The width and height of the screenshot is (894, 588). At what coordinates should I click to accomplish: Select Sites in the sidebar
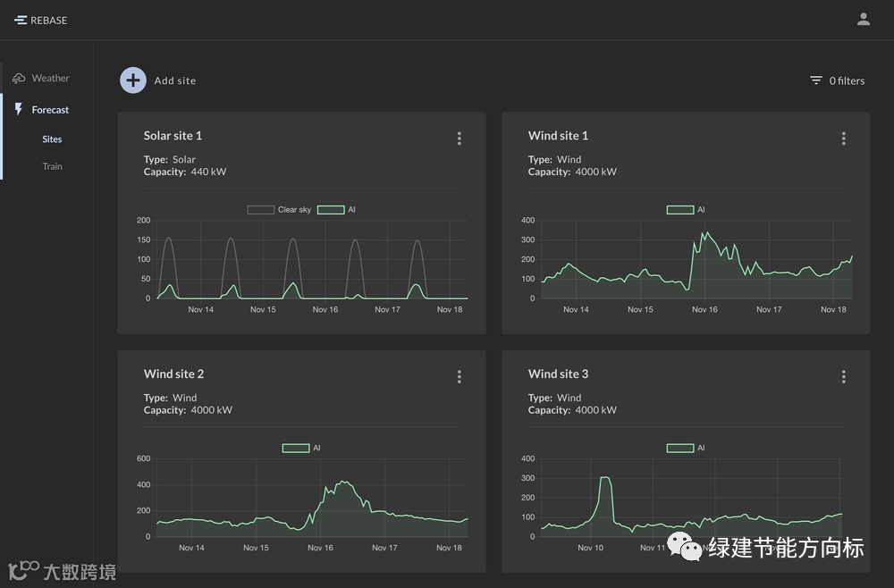[x=52, y=139]
